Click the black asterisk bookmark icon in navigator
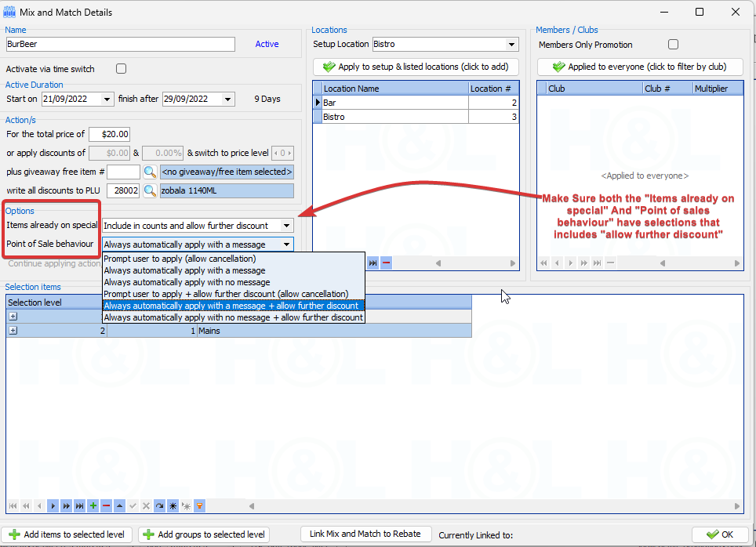 tap(173, 506)
